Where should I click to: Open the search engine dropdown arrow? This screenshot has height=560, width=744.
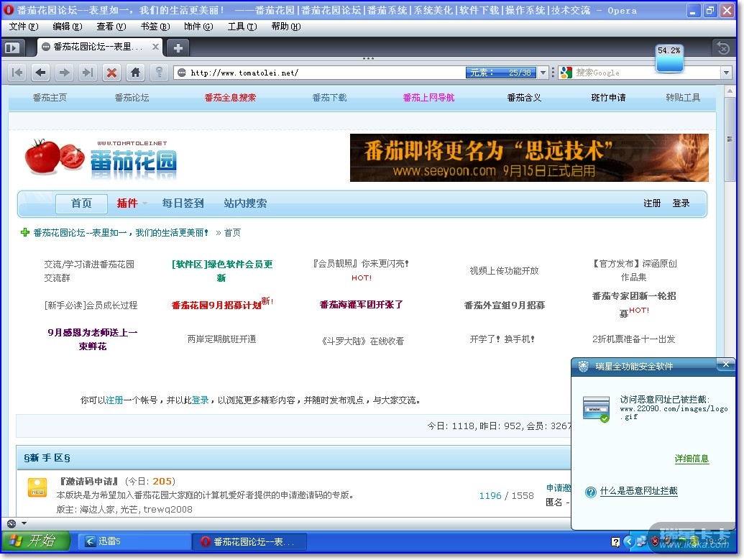point(725,73)
